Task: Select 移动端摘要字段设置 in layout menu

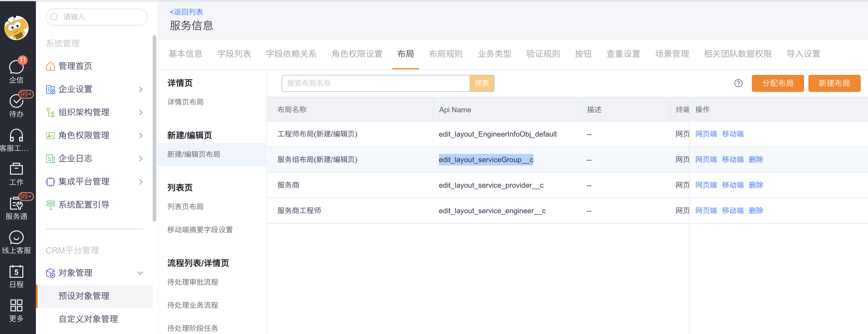Action: click(x=200, y=230)
